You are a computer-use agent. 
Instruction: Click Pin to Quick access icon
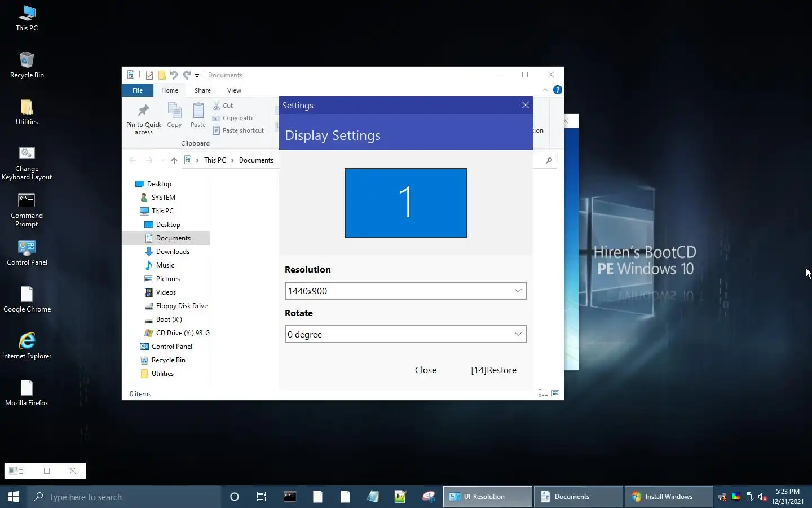click(x=144, y=119)
